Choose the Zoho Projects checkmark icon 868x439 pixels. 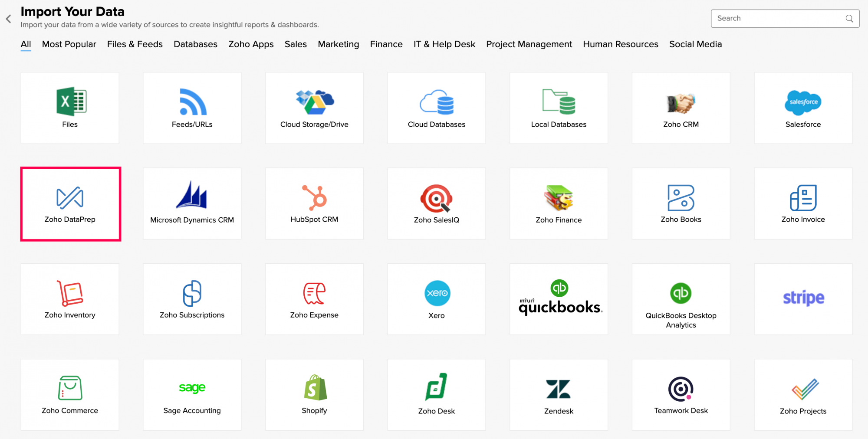[805, 389]
